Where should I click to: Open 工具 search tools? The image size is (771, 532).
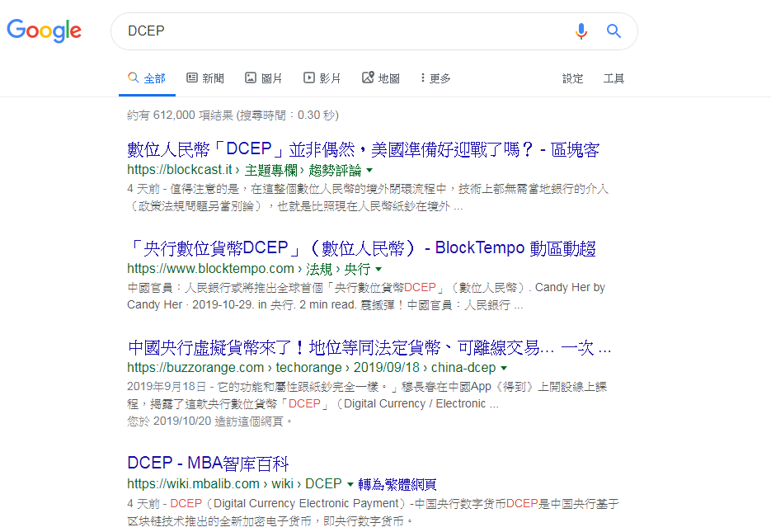pyautogui.click(x=614, y=78)
